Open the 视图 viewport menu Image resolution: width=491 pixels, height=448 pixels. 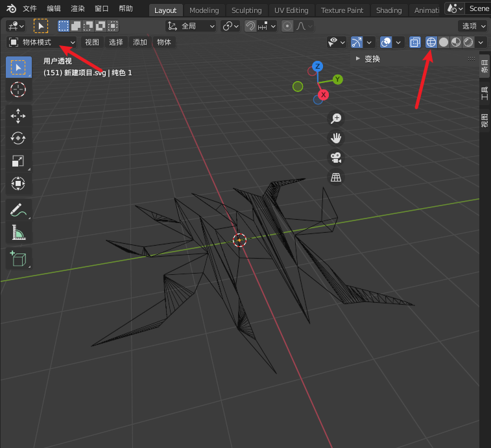click(92, 42)
